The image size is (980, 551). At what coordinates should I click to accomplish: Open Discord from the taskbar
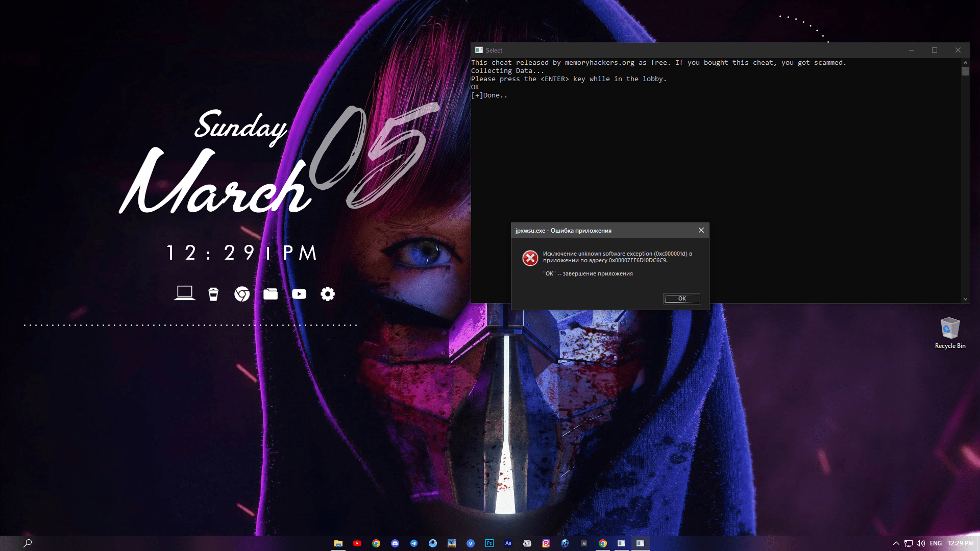pos(395,543)
